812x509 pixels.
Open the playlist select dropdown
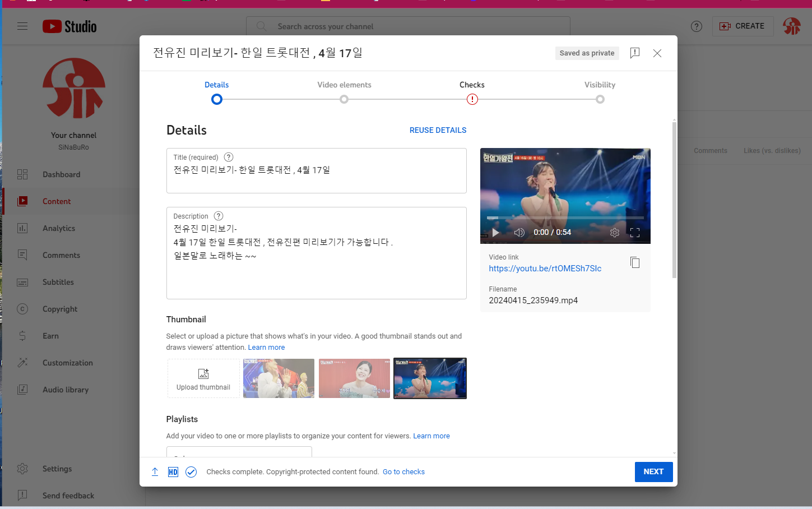click(239, 452)
